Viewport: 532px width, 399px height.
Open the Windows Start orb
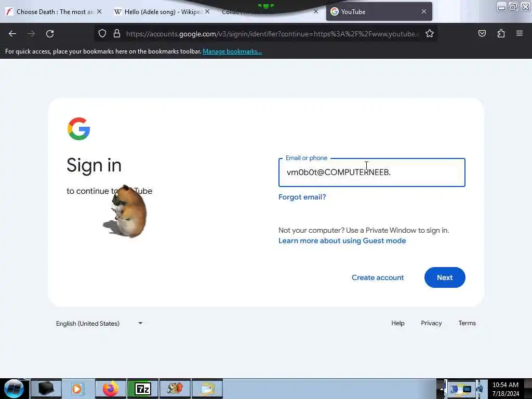coord(14,389)
